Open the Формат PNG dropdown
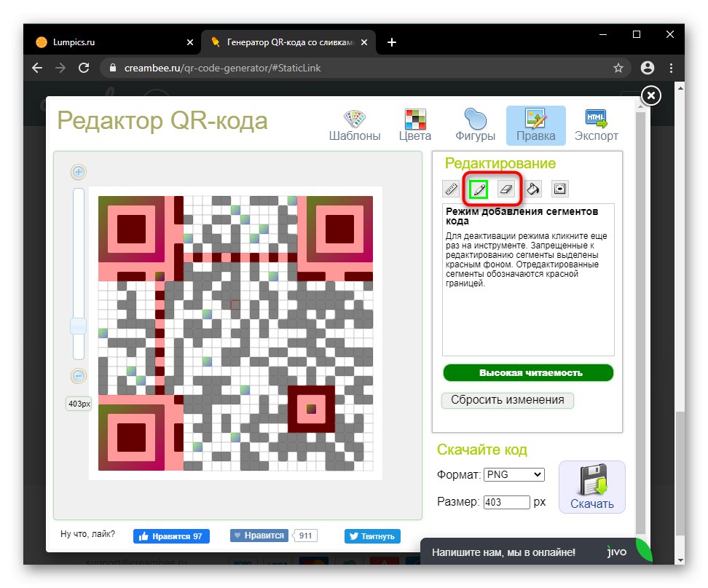 click(514, 474)
